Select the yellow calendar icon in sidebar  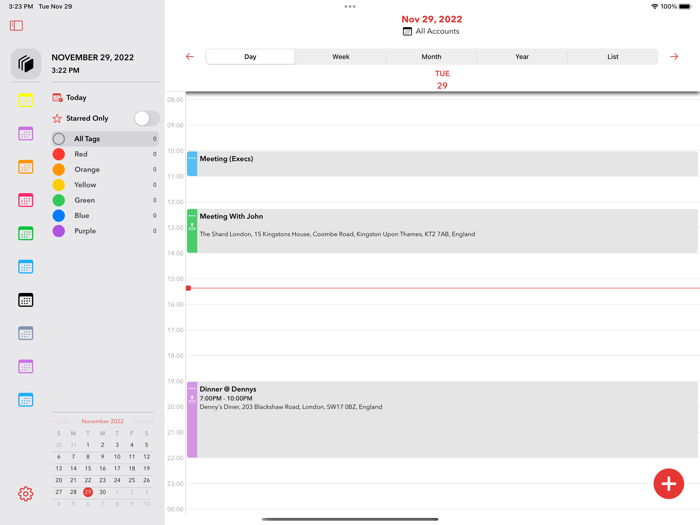click(25, 100)
